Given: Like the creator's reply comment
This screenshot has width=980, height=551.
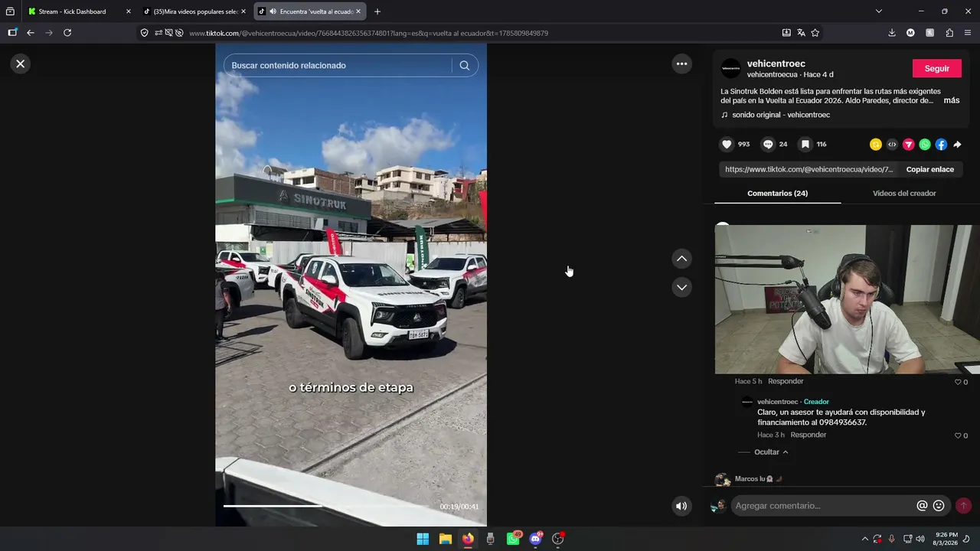Looking at the screenshot, I should 957,435.
